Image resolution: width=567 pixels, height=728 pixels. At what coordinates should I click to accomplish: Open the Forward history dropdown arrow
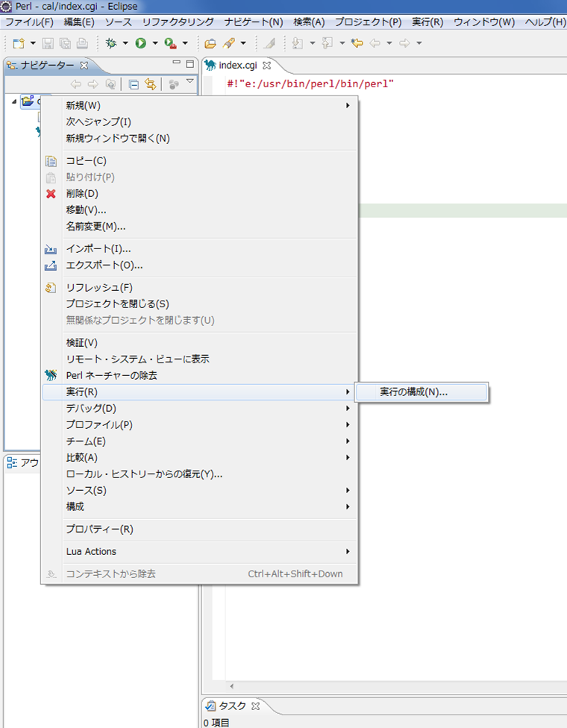(419, 44)
